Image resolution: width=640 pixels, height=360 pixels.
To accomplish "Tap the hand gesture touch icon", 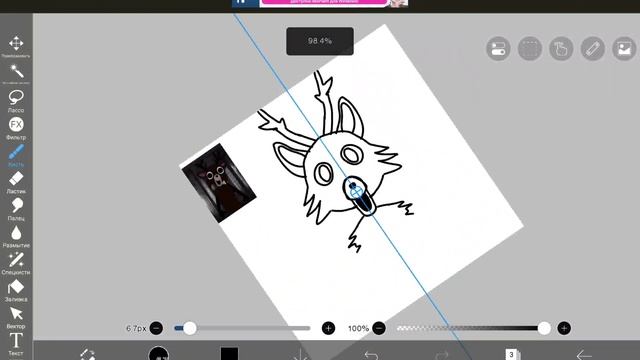I will tap(561, 49).
